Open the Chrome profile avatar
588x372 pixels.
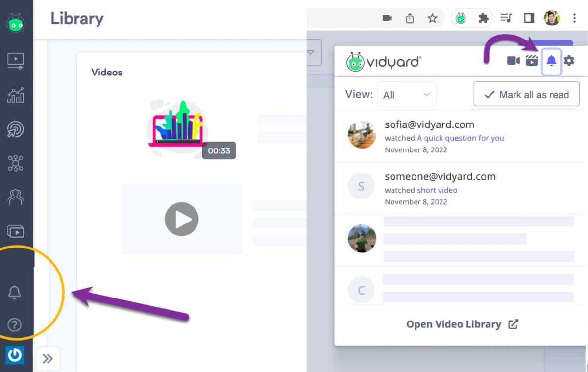coord(552,18)
